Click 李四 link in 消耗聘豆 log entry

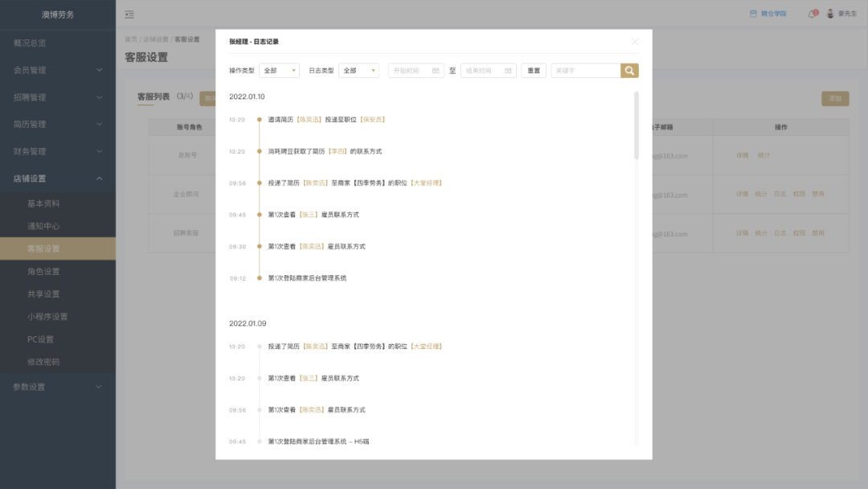coord(338,151)
